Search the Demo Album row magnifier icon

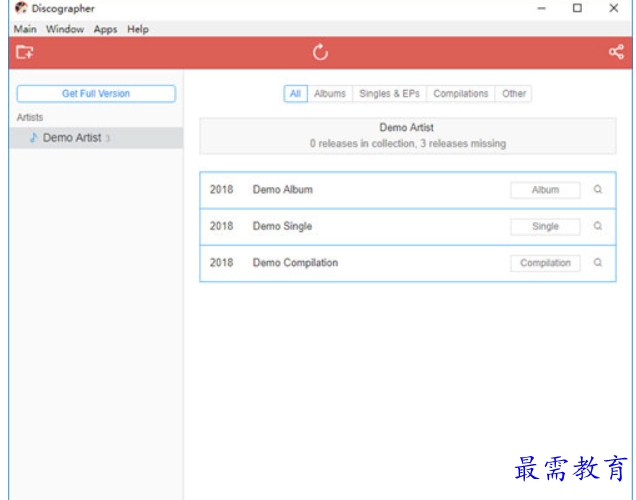[597, 189]
